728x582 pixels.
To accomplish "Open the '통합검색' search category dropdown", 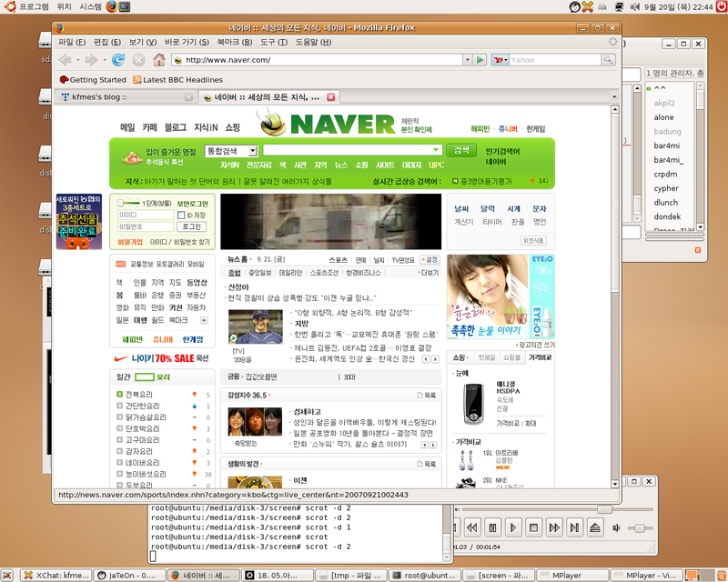I will tap(231, 151).
